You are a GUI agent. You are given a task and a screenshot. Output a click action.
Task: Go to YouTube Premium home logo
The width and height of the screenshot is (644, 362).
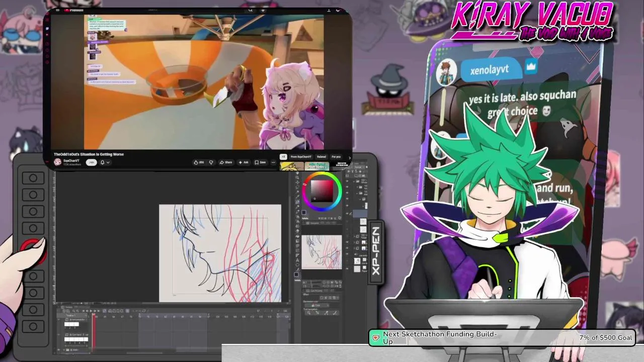click(x=73, y=10)
